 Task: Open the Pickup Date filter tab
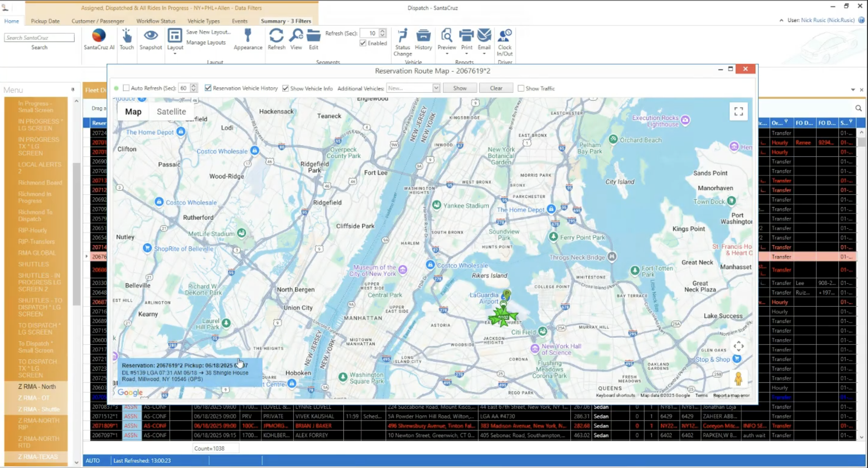click(45, 21)
